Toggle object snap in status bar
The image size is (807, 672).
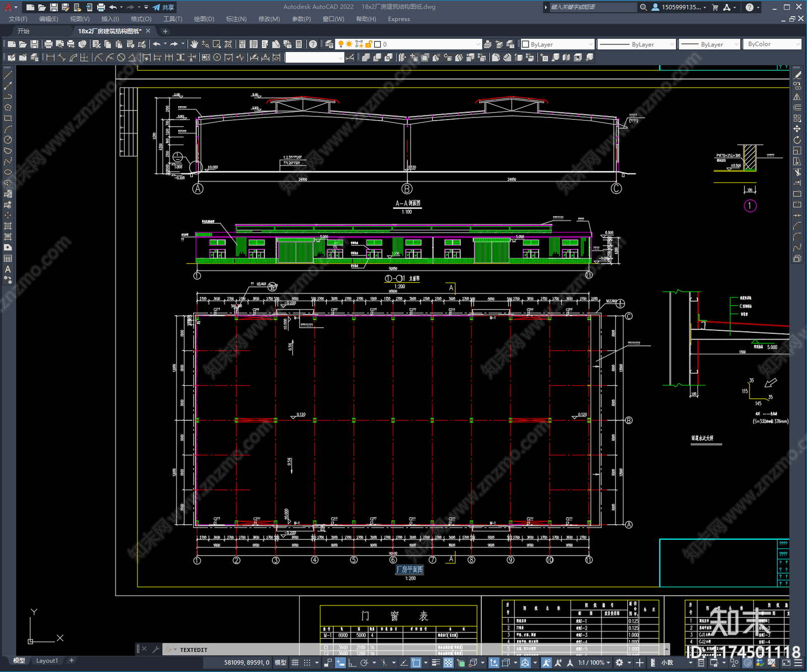416,662
